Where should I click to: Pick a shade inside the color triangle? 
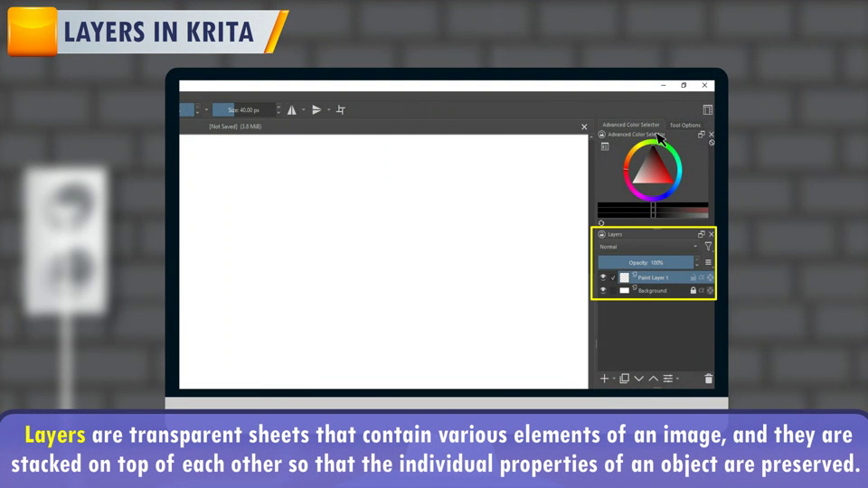653,171
